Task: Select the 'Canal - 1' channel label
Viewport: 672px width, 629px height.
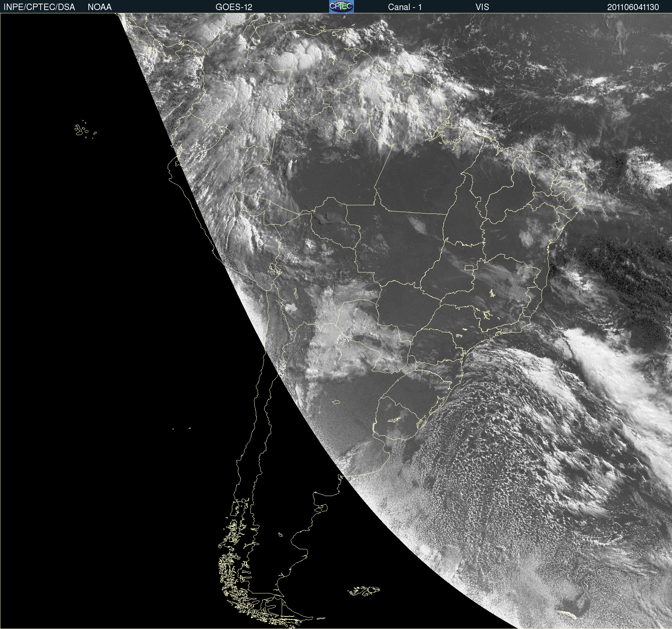Action: coord(405,7)
